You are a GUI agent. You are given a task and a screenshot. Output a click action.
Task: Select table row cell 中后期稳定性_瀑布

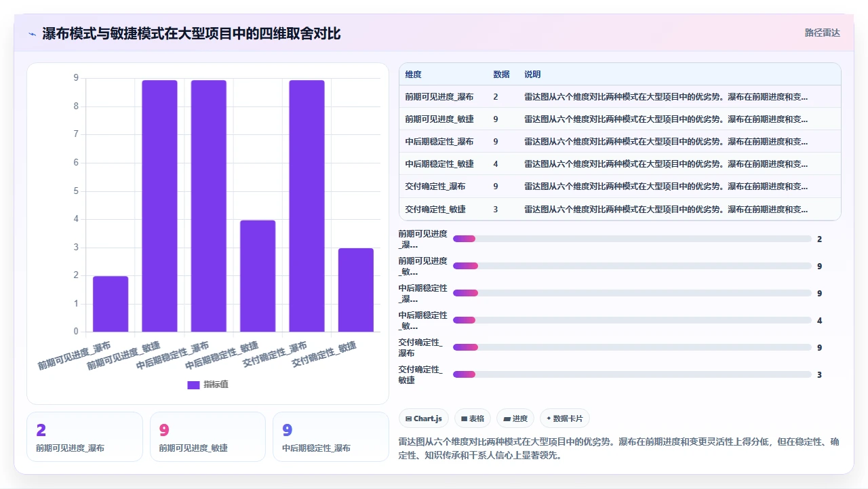(x=439, y=142)
